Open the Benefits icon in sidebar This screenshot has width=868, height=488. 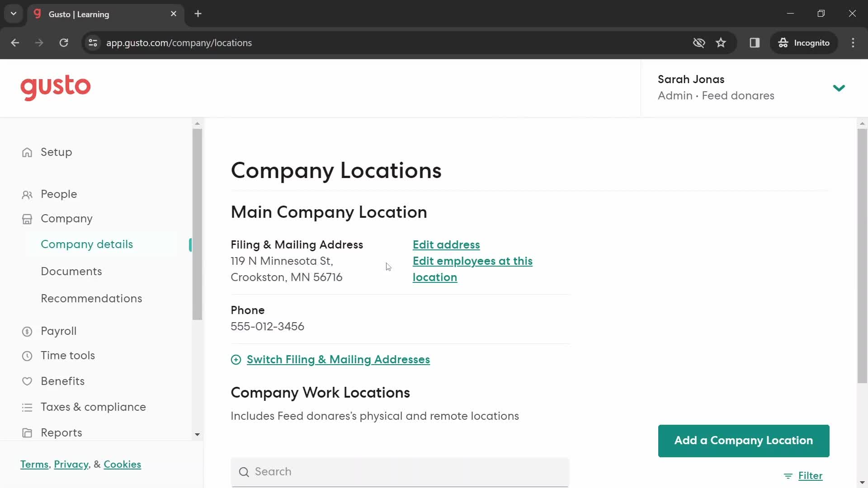27,381
